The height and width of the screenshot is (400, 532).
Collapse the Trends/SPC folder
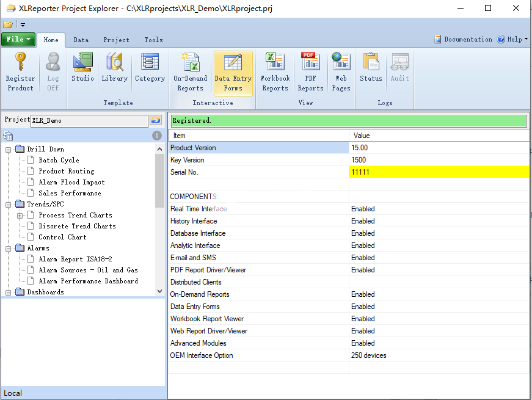click(x=8, y=205)
